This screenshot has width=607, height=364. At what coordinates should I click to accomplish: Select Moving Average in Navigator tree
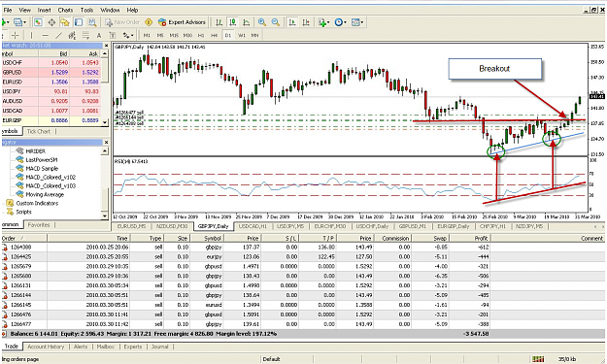click(45, 194)
